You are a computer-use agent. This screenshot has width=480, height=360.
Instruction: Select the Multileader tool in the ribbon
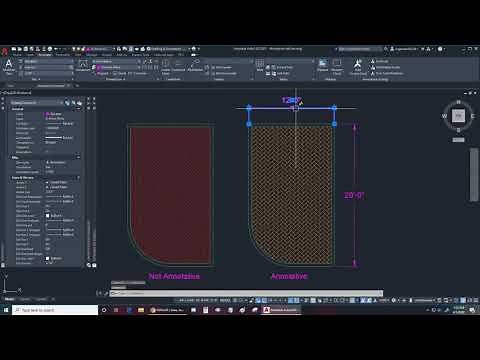(x=195, y=65)
